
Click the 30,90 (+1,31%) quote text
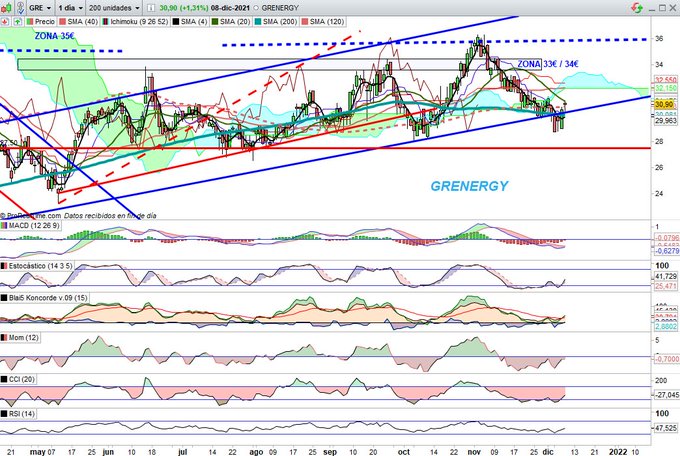point(183,8)
